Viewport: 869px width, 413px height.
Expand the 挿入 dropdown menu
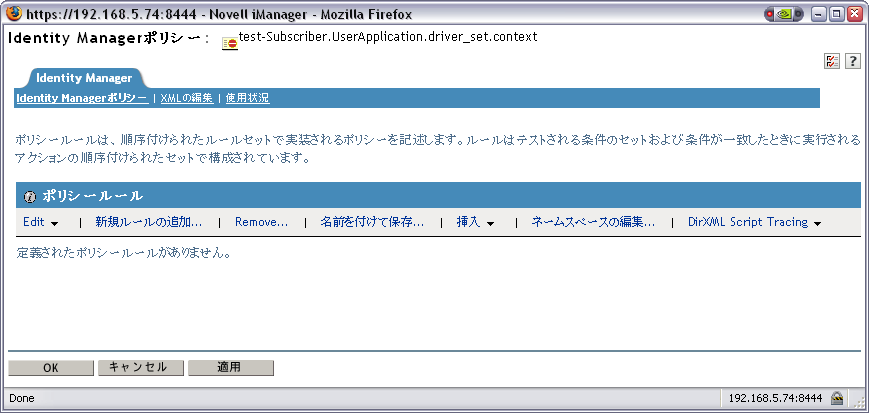[475, 222]
